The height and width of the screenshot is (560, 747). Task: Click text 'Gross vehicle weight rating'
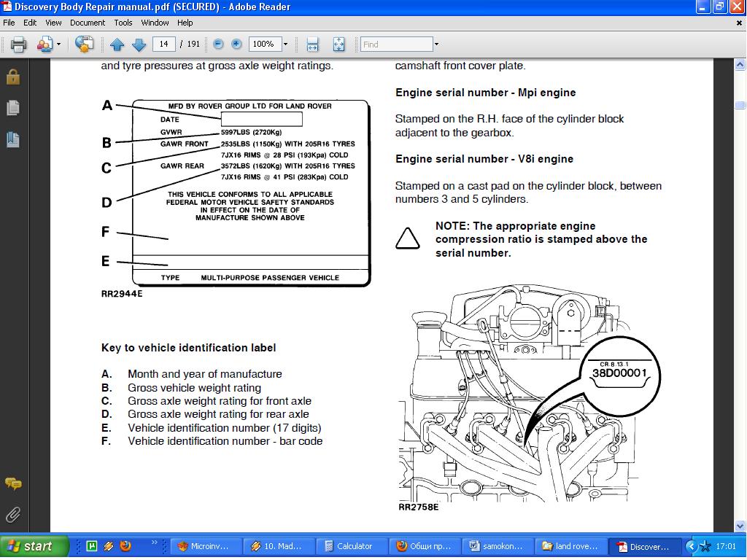pyautogui.click(x=194, y=388)
